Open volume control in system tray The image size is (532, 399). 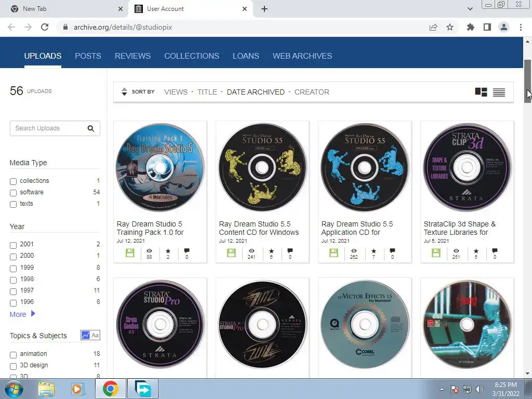(479, 389)
